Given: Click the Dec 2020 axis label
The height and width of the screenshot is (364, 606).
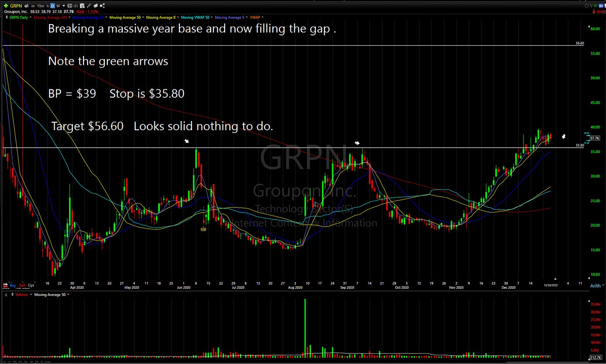Looking at the screenshot, I should pos(509,287).
